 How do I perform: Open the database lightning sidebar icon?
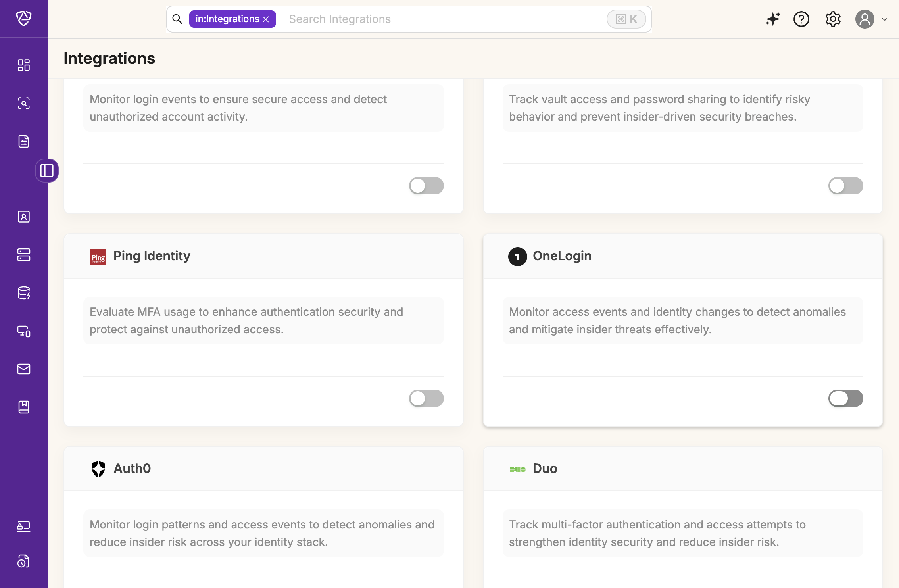(x=24, y=293)
